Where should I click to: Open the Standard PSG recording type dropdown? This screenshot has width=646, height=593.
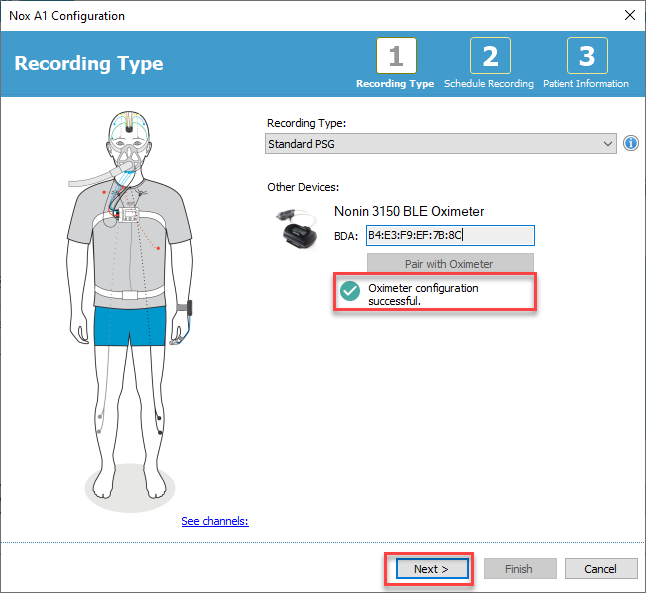tap(441, 143)
